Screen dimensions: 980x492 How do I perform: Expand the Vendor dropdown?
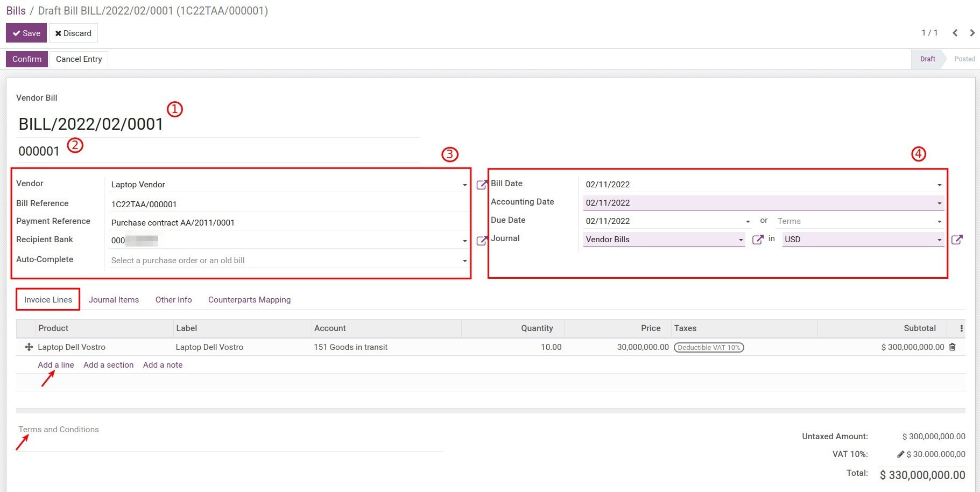[x=464, y=185]
